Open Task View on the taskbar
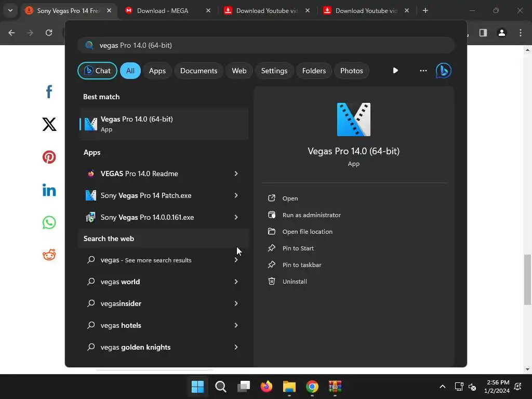 point(244,387)
